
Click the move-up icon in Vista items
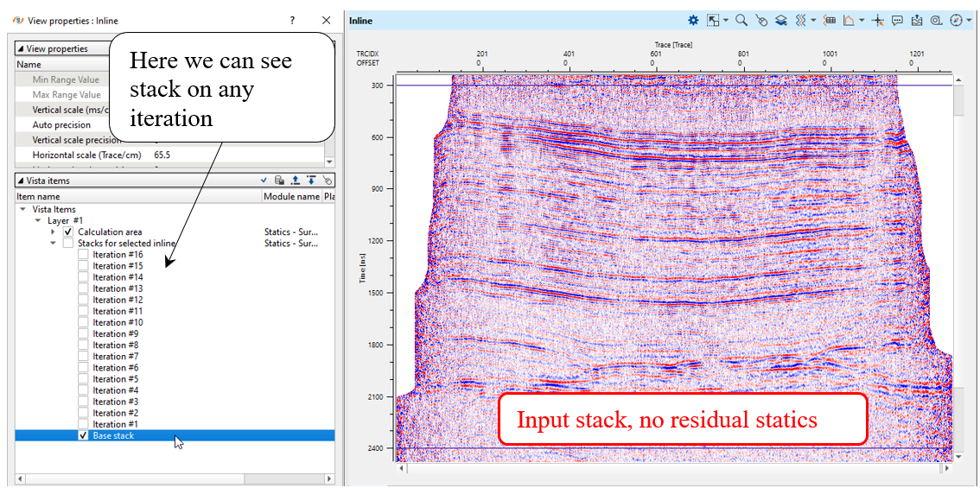pos(295,181)
